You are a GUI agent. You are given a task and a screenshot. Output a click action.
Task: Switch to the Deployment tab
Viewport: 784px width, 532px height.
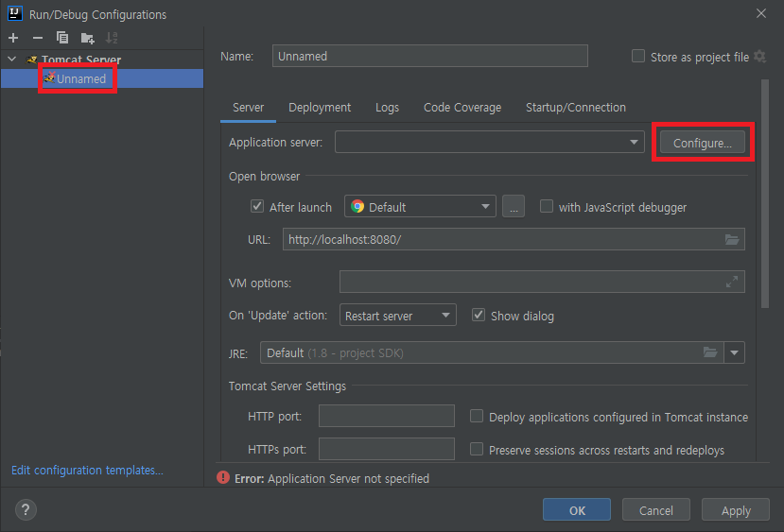[320, 108]
